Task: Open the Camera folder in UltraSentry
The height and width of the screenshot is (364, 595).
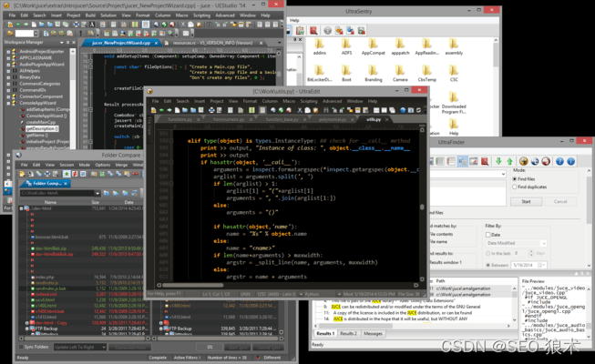Action: point(400,74)
